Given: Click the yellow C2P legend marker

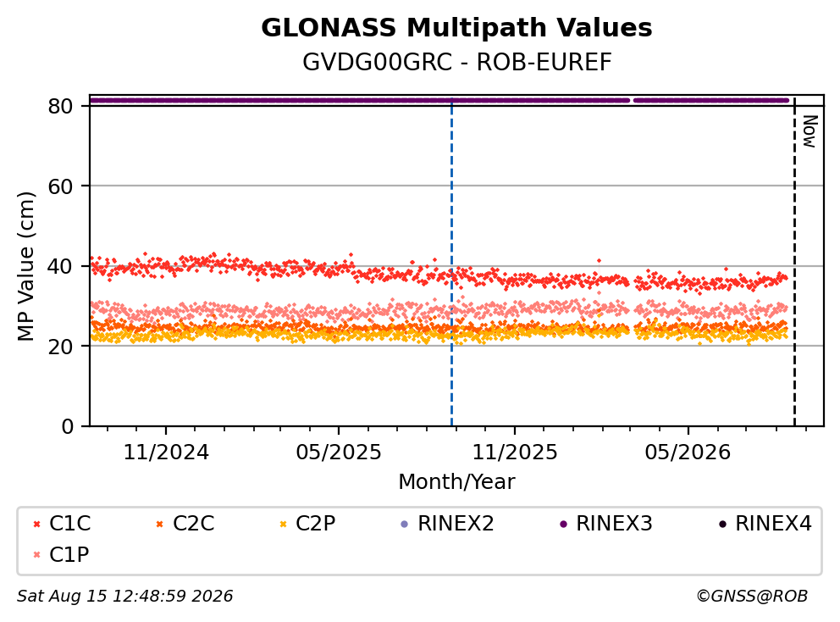Looking at the screenshot, I should [284, 524].
